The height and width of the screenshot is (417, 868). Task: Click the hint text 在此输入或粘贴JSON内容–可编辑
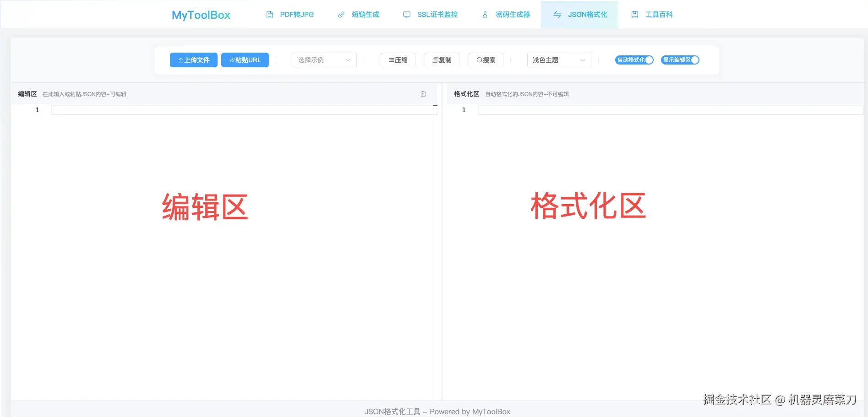click(x=84, y=94)
